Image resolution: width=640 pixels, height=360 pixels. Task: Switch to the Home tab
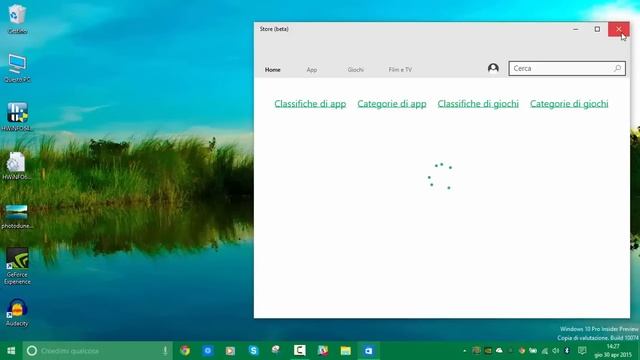coord(273,70)
